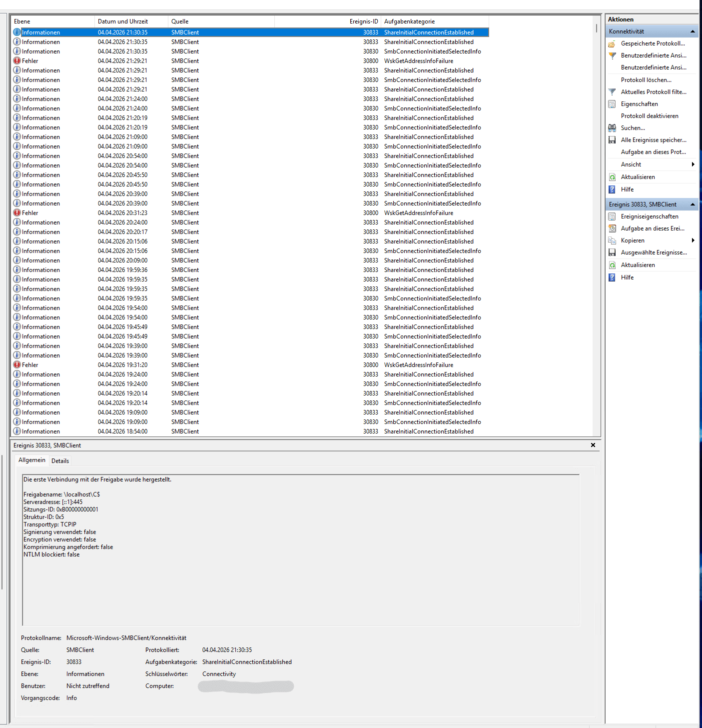This screenshot has height=728, width=702.
Task: Click Serveradresse [::1]:445 line
Action: point(53,502)
